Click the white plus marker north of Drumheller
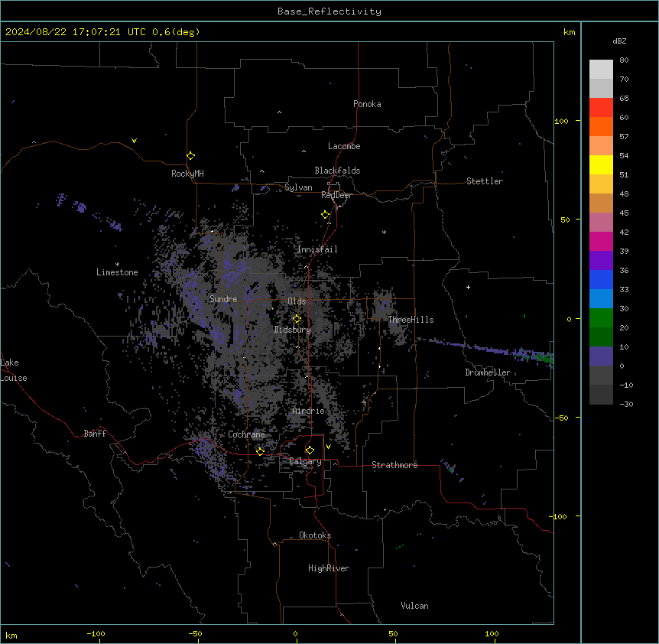The height and width of the screenshot is (644, 659). coord(468,287)
